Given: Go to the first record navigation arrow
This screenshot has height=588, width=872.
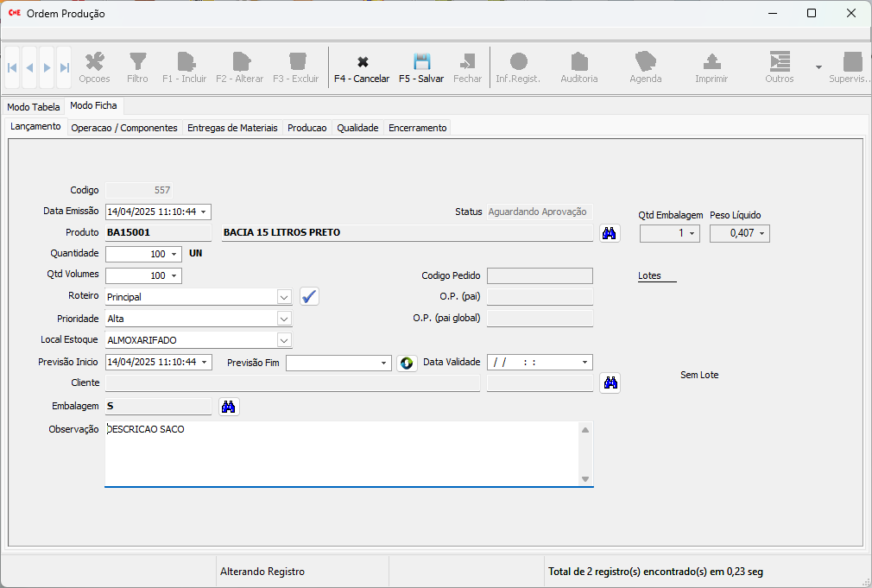Looking at the screenshot, I should [x=12, y=67].
